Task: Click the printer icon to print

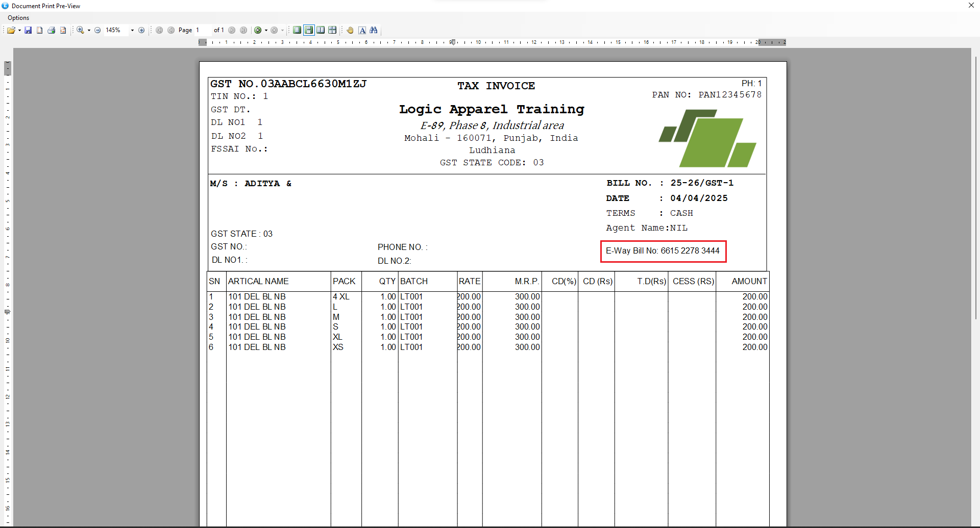Action: point(52,31)
